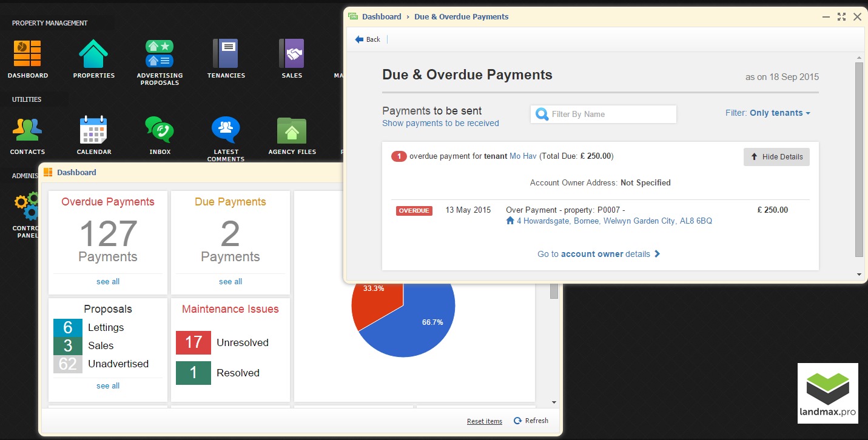
Task: Open the Agency Files folder icon
Action: point(292,130)
